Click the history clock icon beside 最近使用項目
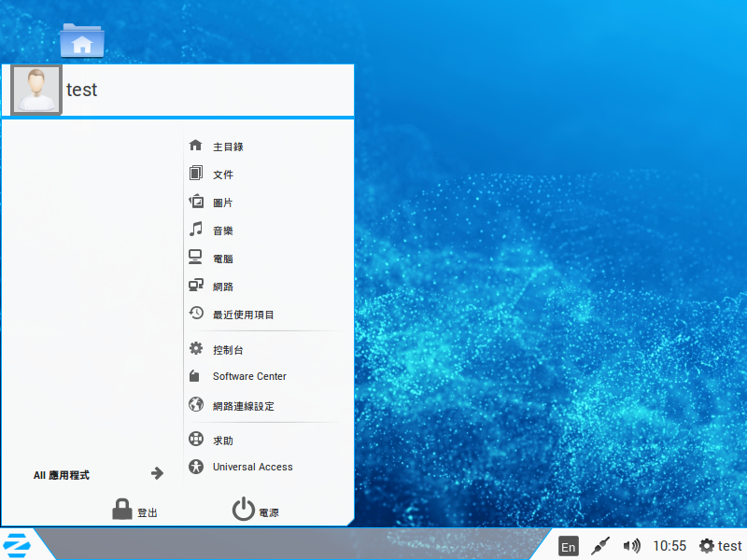This screenshot has height=560, width=747. [196, 313]
